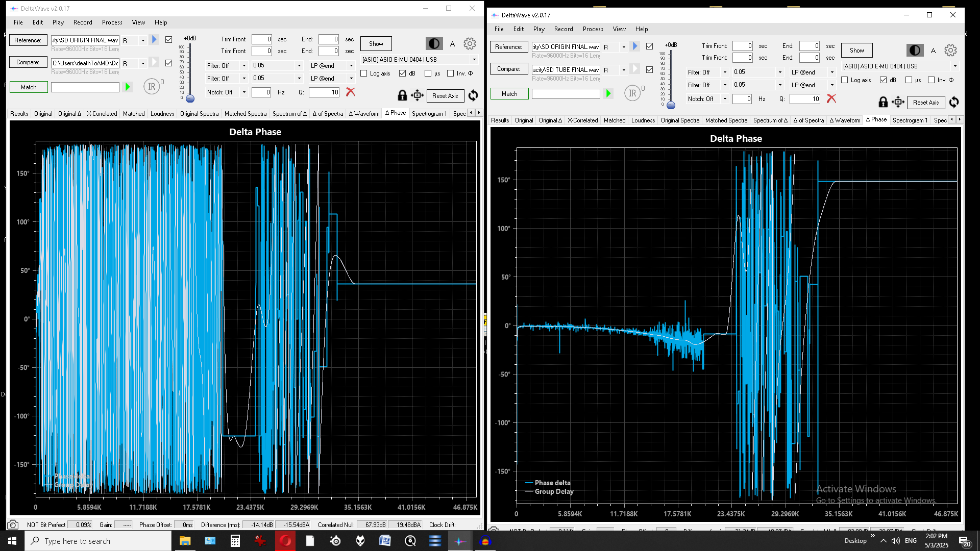This screenshot has height=551, width=980.
Task: Open settings gear in left DeltaWave window
Action: tap(470, 44)
